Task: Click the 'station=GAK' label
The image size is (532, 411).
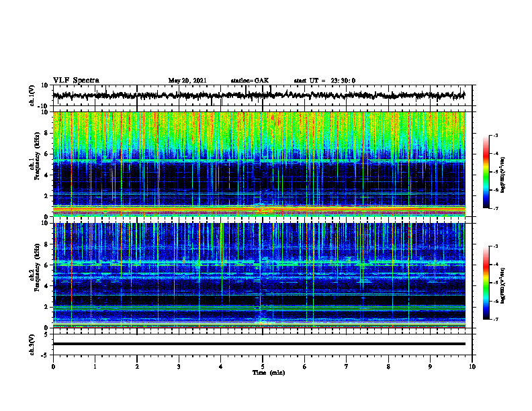Action: click(250, 81)
